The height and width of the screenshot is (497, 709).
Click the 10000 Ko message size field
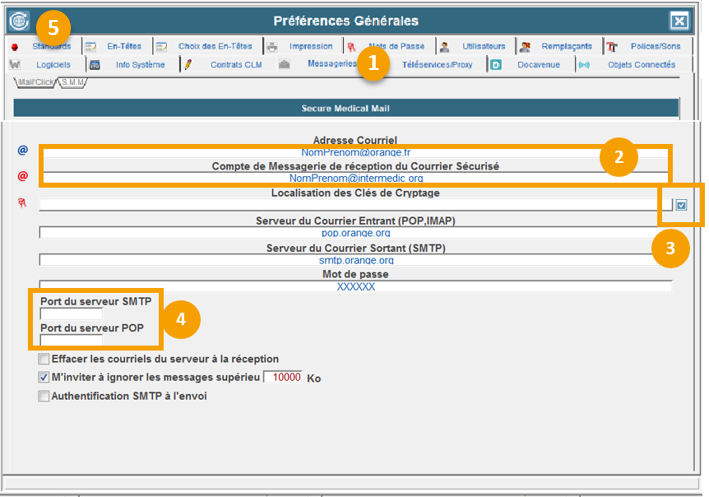click(282, 378)
